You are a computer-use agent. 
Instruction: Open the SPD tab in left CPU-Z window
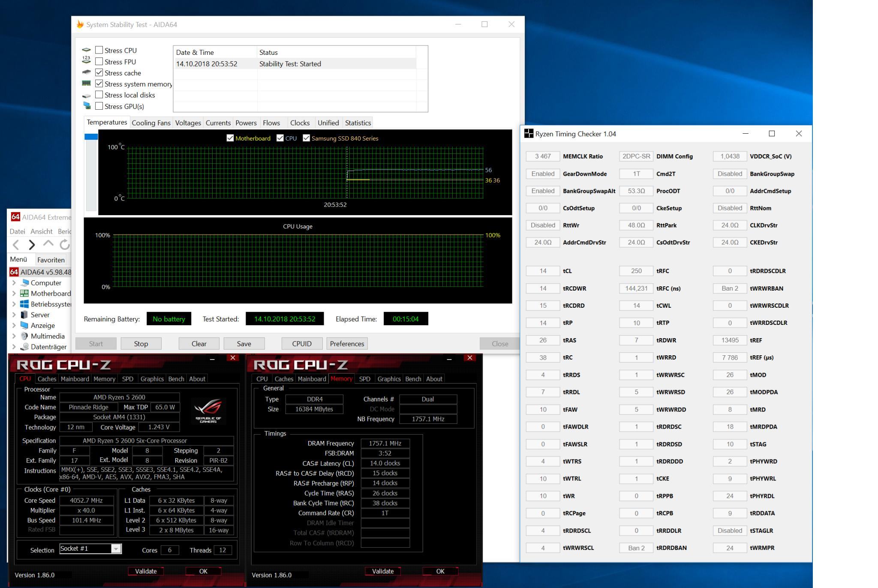128,379
